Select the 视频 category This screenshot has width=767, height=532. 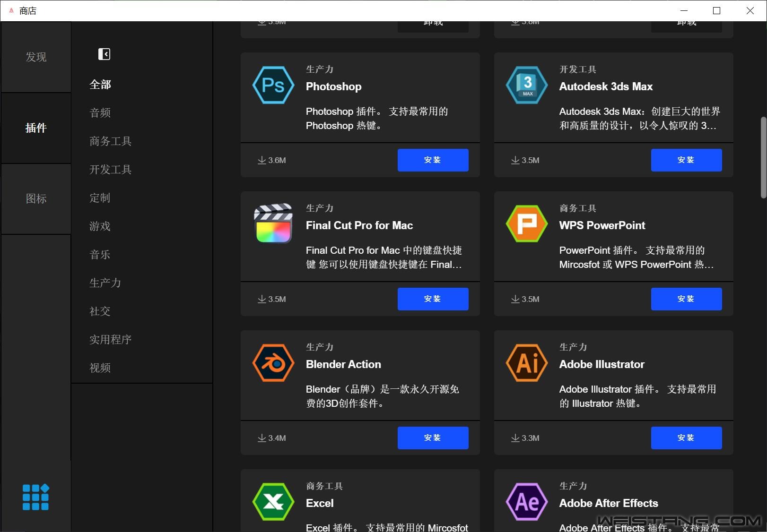(x=100, y=368)
